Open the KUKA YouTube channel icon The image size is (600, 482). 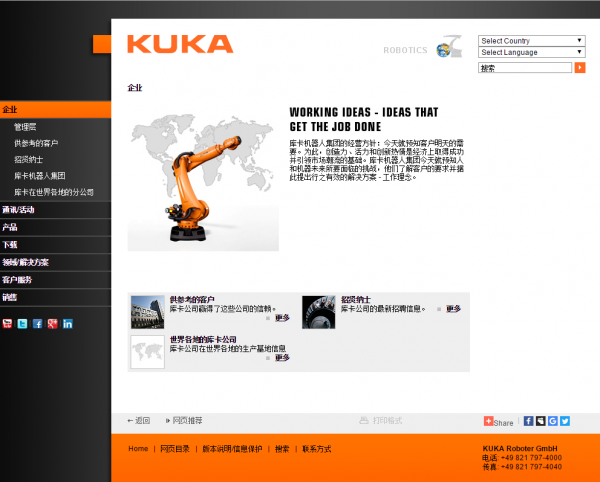point(7,324)
